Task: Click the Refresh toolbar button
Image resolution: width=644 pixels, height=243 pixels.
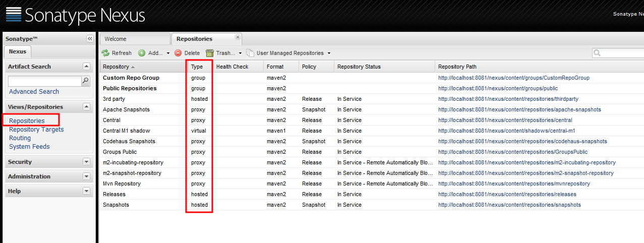Action: [x=116, y=53]
